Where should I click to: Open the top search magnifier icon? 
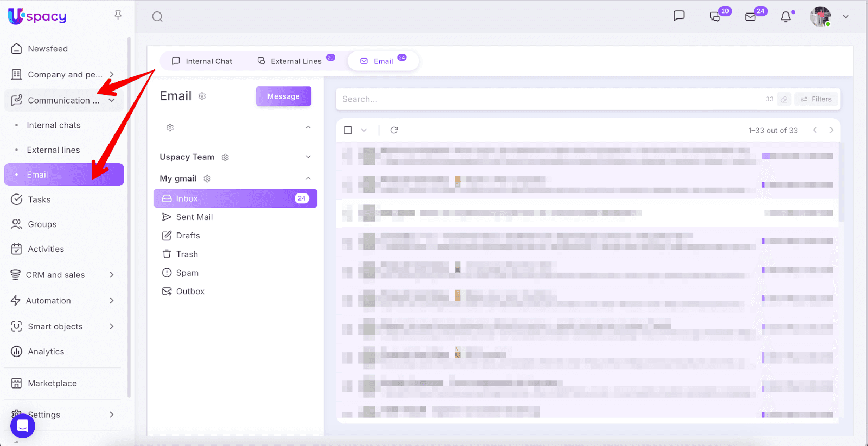[x=157, y=17]
